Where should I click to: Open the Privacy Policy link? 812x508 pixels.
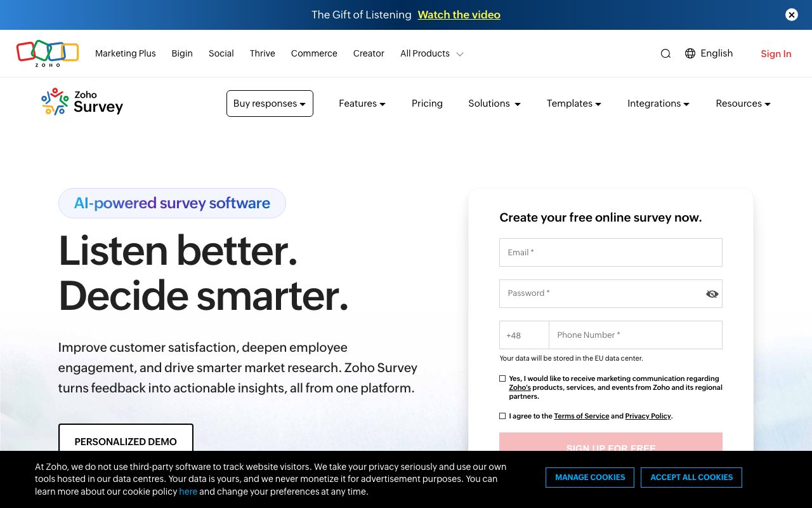pos(648,416)
